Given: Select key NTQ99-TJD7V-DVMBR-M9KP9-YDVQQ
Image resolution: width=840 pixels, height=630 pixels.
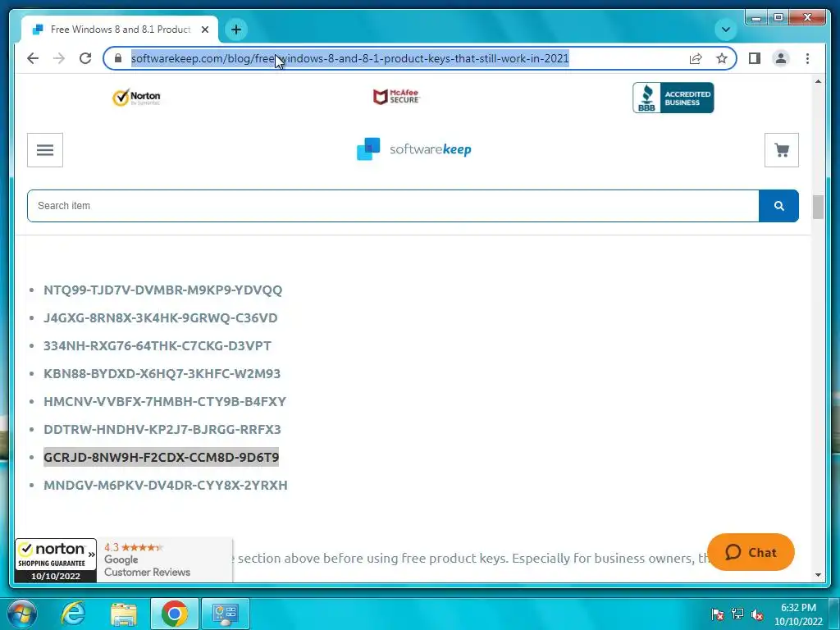Looking at the screenshot, I should [x=163, y=290].
